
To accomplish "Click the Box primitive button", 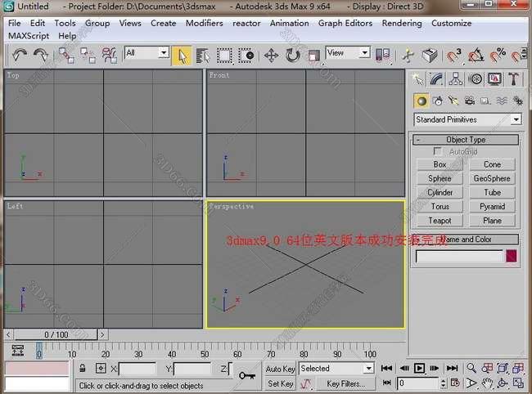I will click(x=440, y=164).
